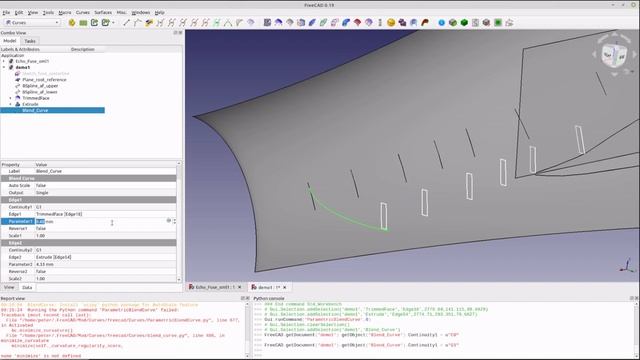Select the greyed-out sketch item in the tree
This screenshot has height=360, width=640.
[45, 73]
